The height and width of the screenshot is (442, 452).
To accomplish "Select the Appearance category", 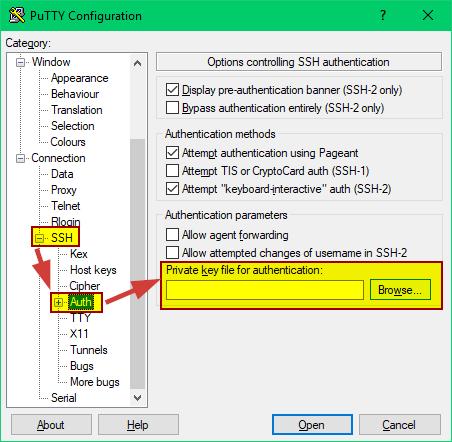I will 80,78.
